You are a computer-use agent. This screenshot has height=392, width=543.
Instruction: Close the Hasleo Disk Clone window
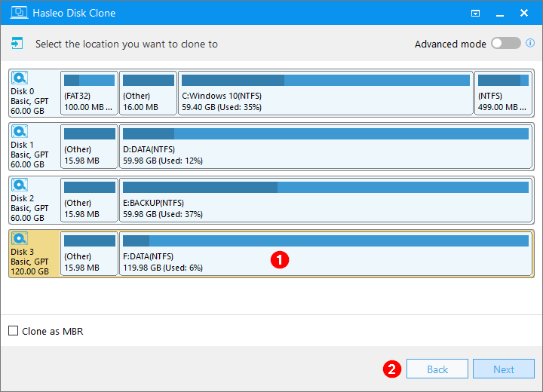click(x=524, y=13)
